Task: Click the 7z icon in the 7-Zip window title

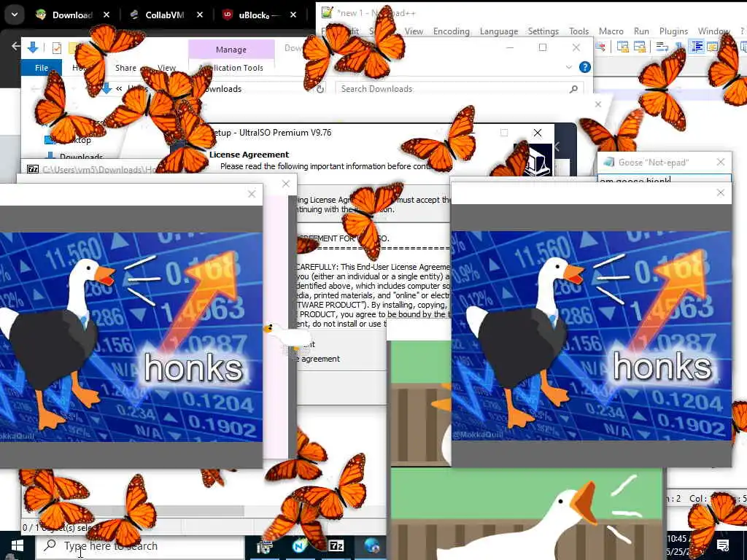Action: point(33,169)
